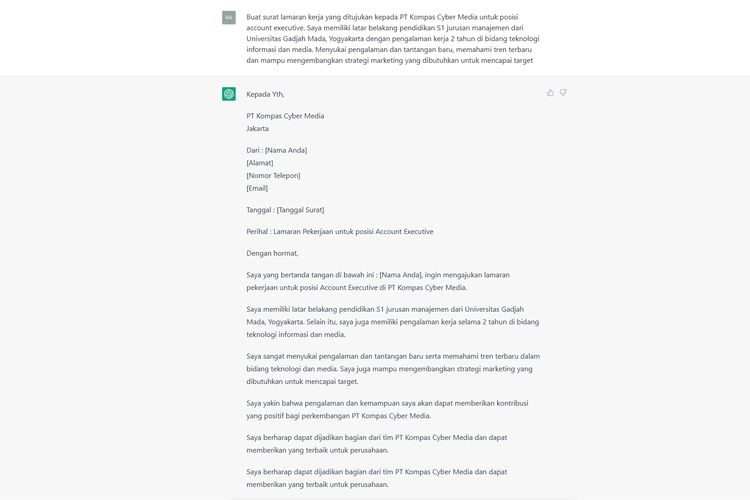Click the green ChatGPT logo avatar
750x500 pixels.
click(229, 94)
